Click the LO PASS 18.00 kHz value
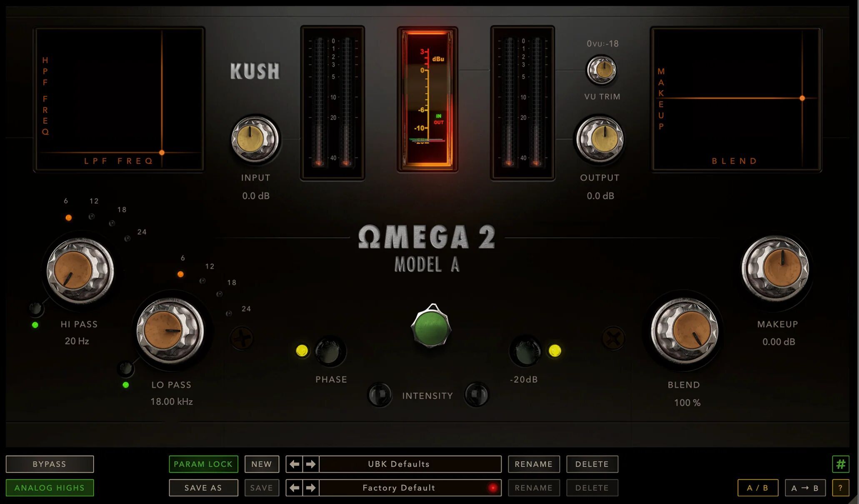The width and height of the screenshot is (859, 504). 172,402
